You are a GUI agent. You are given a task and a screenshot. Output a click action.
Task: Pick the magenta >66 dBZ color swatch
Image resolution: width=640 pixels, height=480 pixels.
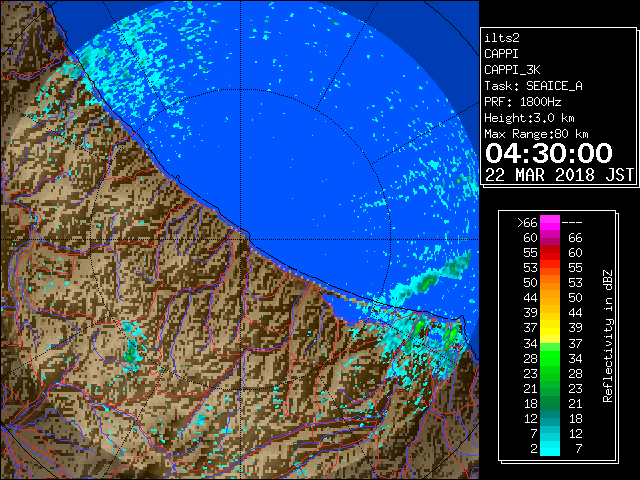550,223
